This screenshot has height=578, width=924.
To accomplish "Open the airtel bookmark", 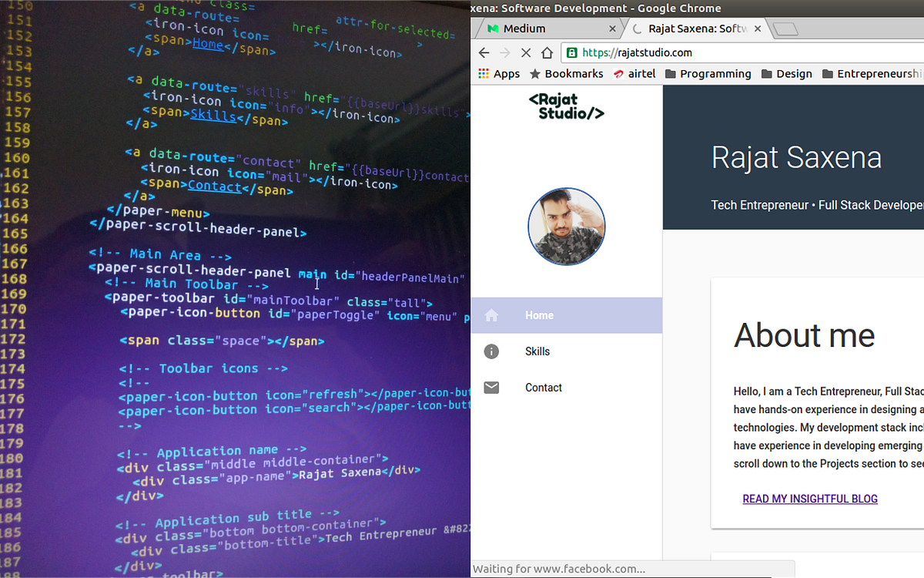I will point(638,73).
